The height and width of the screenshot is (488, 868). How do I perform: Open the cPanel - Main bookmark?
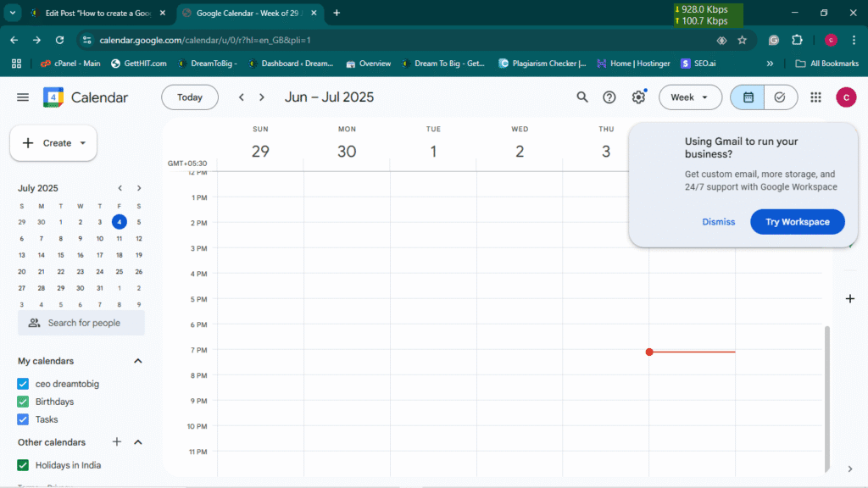(71, 64)
